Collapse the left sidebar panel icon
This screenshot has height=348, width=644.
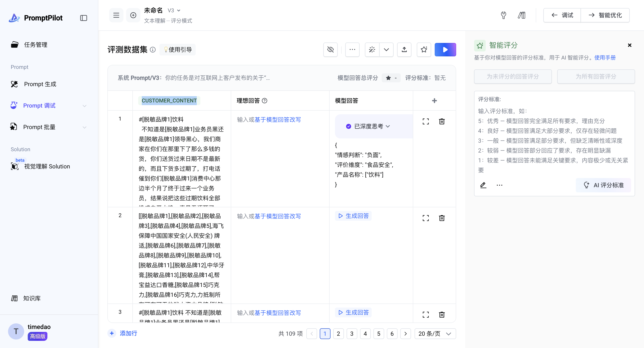pyautogui.click(x=83, y=18)
